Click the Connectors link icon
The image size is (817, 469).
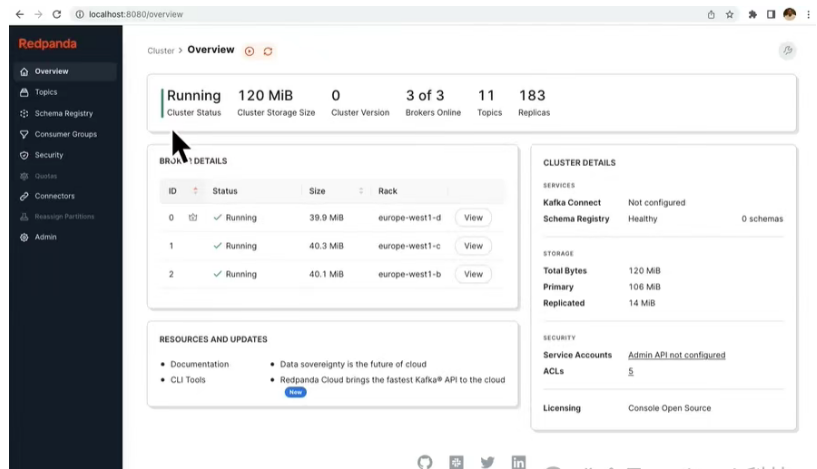click(24, 196)
